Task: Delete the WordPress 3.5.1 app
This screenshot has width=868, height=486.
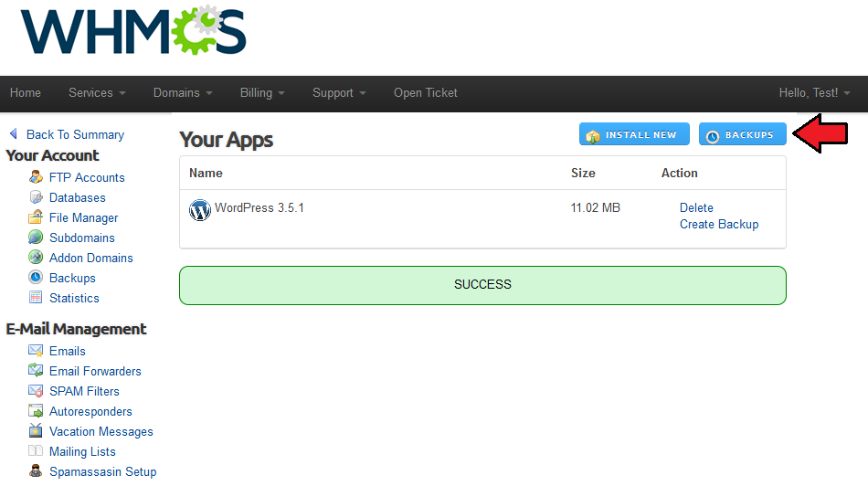Action: [x=696, y=207]
